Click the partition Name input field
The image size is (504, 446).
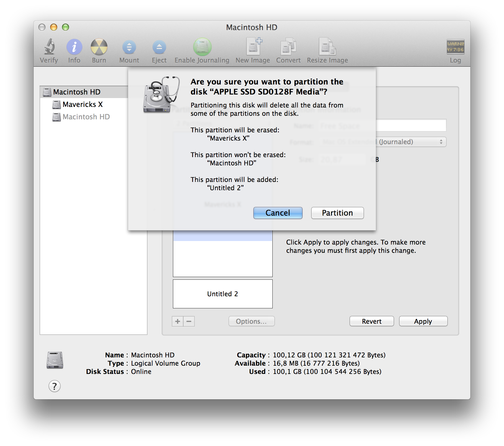click(411, 125)
